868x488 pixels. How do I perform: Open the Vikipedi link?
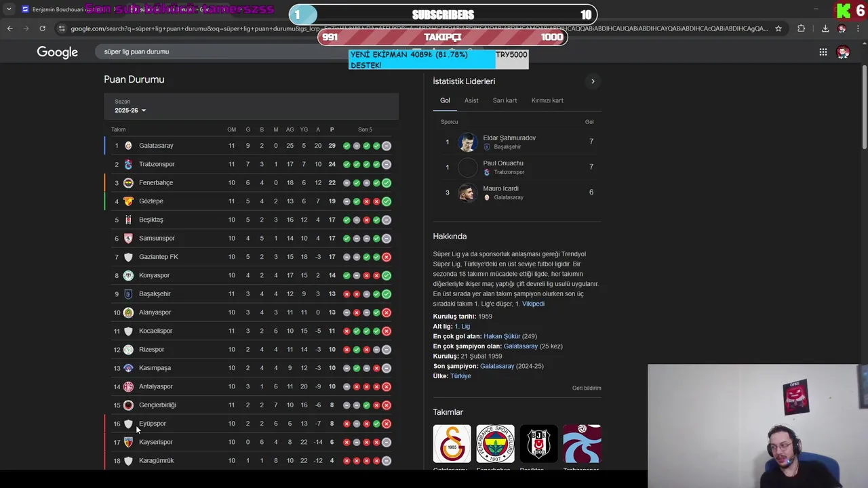533,304
